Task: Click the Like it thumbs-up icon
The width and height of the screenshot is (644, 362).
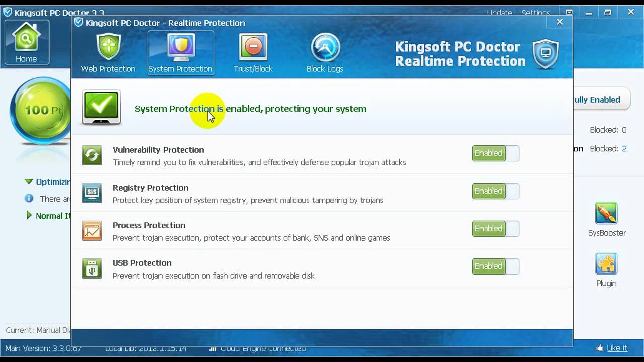Action: tap(599, 348)
